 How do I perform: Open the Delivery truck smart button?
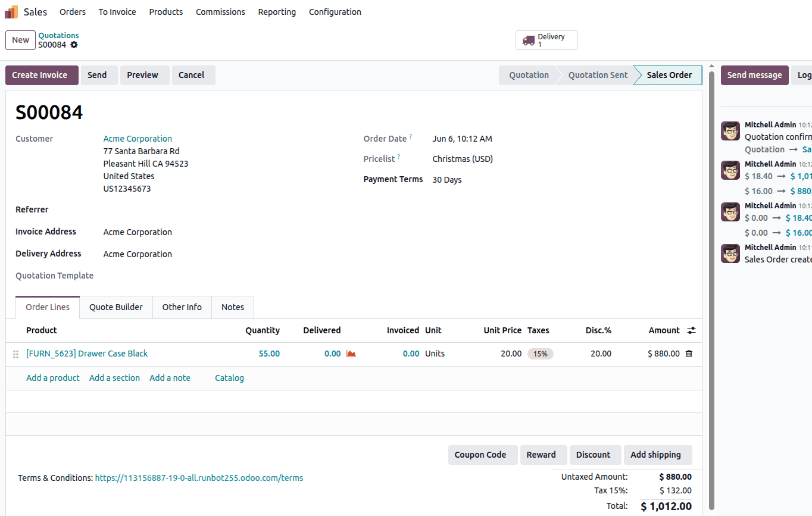click(x=546, y=40)
